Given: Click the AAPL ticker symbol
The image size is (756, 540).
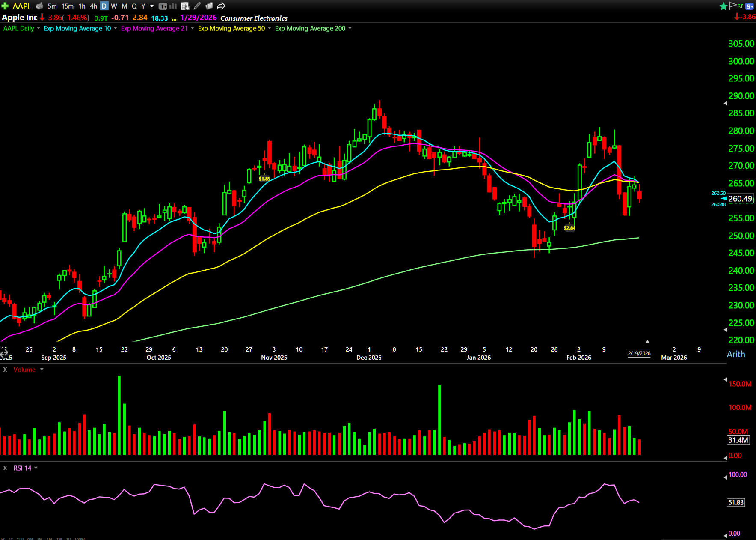Looking at the screenshot, I should click(x=22, y=6).
